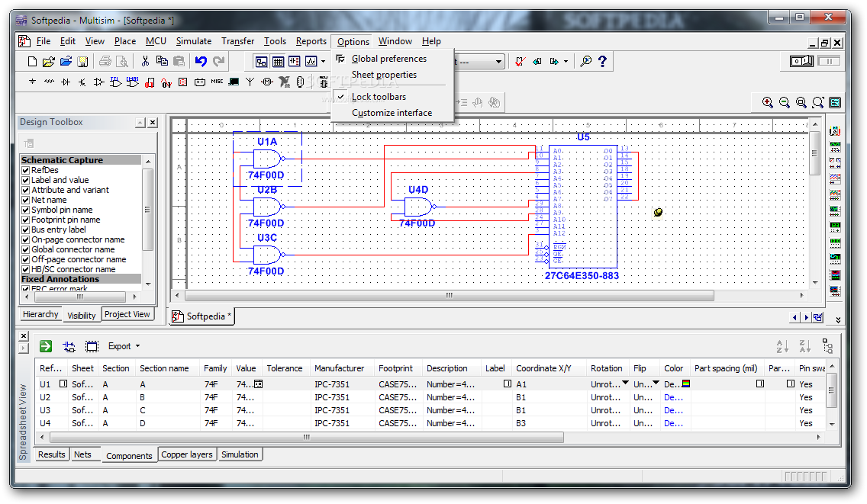Toggle the Spreadsheet View grid icon
867x504 pixels.
point(278,61)
